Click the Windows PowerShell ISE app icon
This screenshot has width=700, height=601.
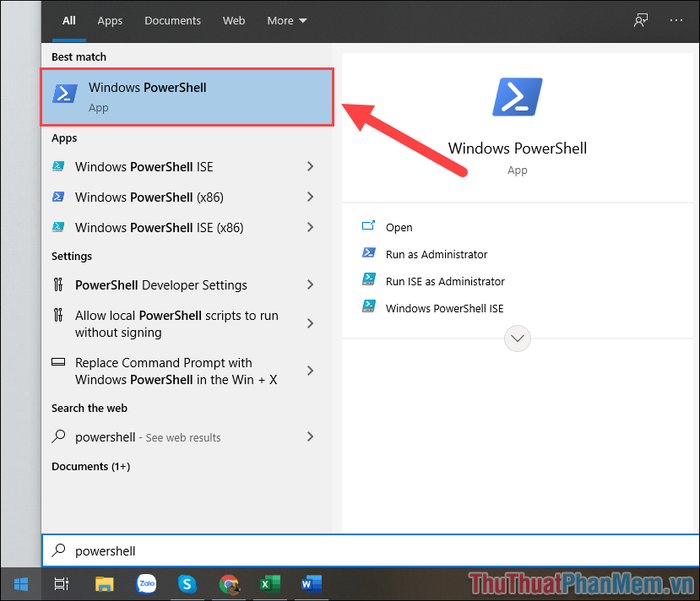(58, 166)
